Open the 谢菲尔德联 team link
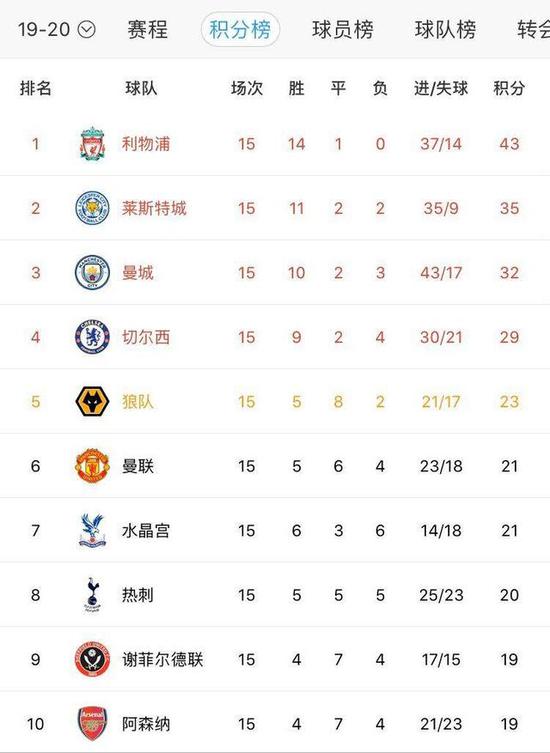Screen dimensions: 550x753 coord(162,659)
